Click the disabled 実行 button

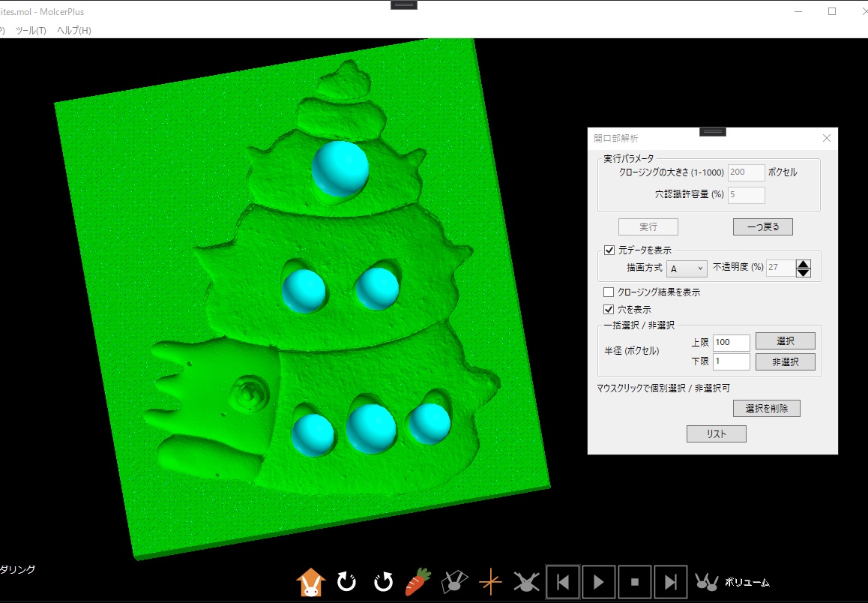coord(648,227)
